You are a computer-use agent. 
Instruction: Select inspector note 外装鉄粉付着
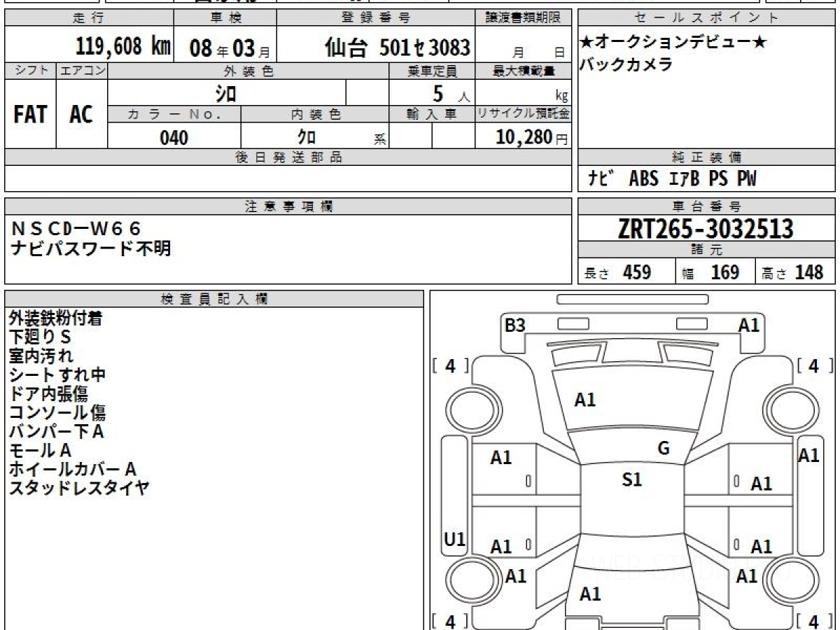[x=56, y=318]
